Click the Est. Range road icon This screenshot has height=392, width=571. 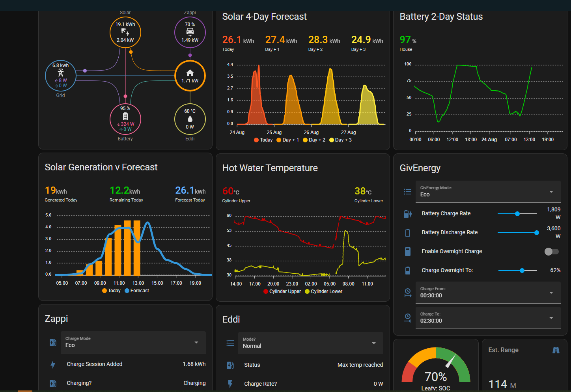click(x=556, y=350)
